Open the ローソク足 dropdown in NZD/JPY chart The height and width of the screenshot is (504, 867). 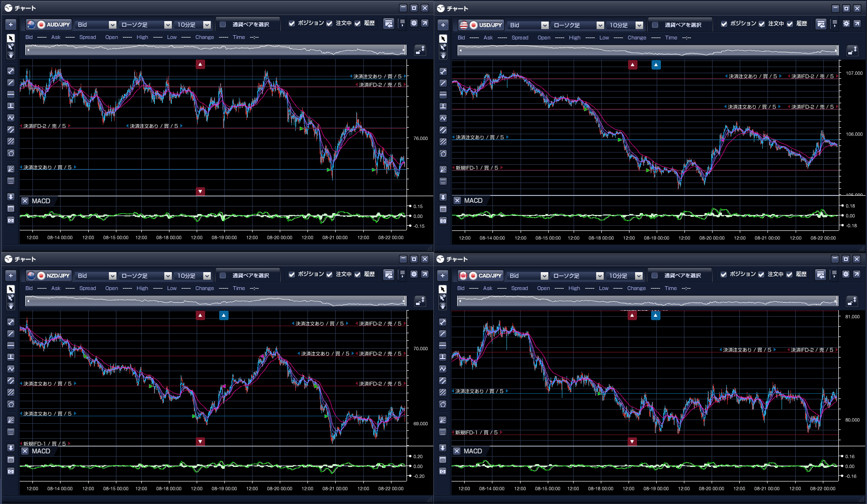click(x=146, y=275)
